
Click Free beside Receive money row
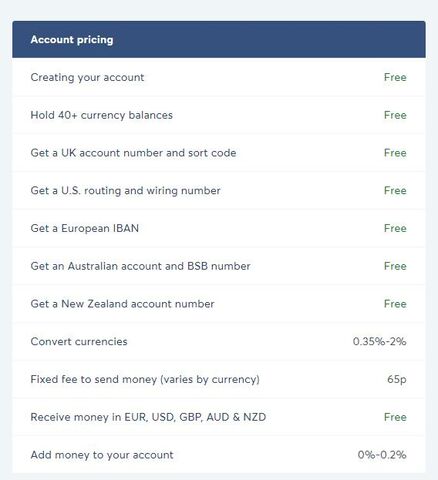[395, 417]
